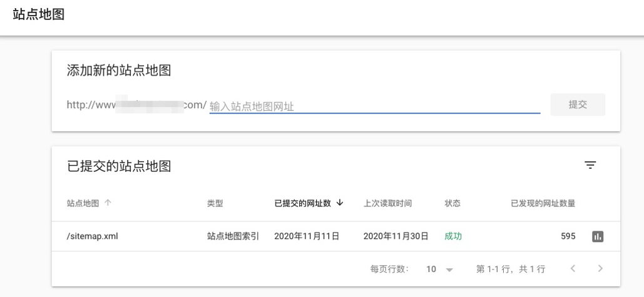Click the 类型 column header

point(215,203)
